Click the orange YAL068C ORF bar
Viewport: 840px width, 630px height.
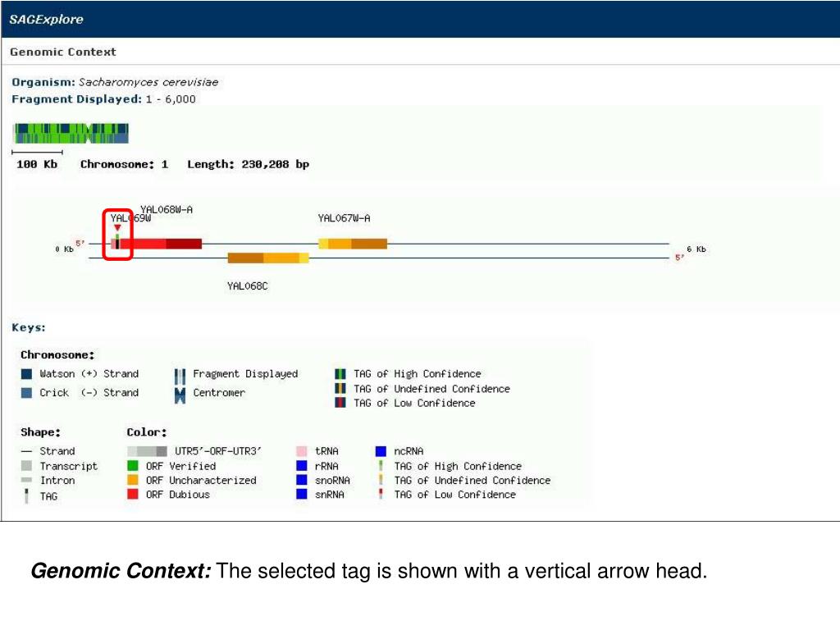point(268,258)
